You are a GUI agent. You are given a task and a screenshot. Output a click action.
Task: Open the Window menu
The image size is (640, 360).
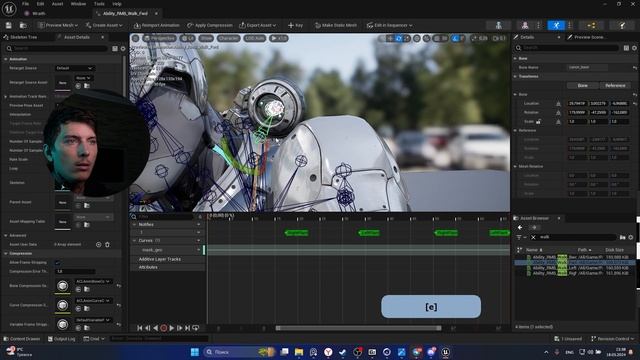tap(78, 4)
